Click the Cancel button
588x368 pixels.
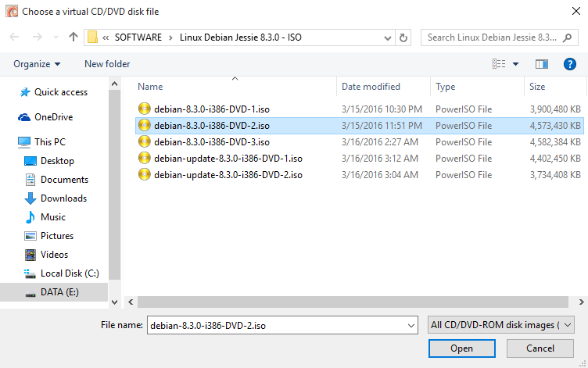(x=540, y=348)
